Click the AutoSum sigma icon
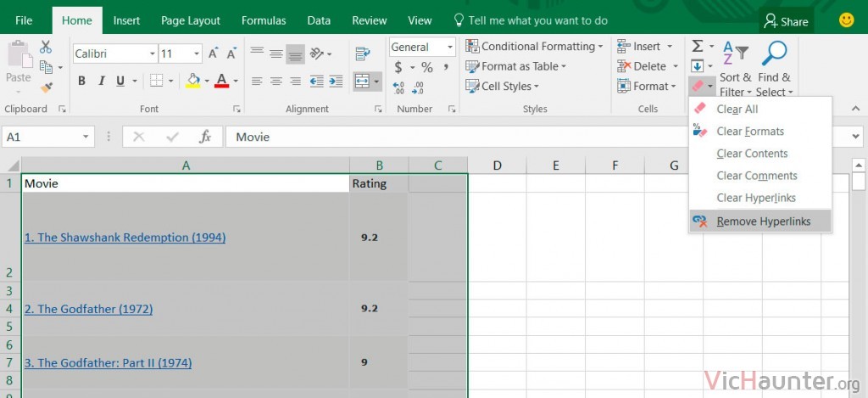The width and height of the screenshot is (868, 398). [x=698, y=46]
